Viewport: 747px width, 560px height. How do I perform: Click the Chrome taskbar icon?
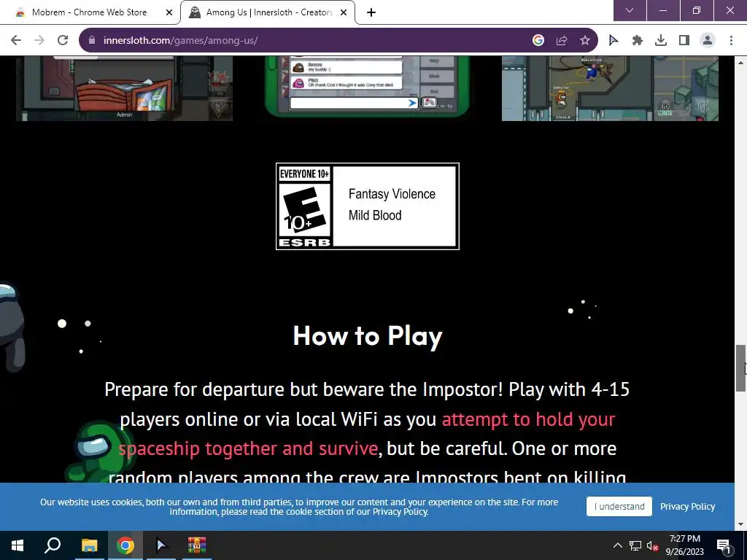pos(125,545)
